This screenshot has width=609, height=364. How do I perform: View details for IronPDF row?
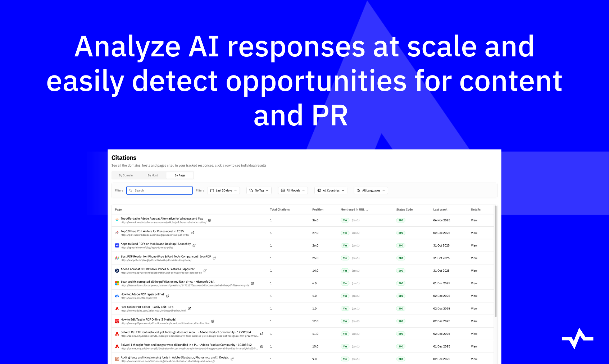[474, 258]
